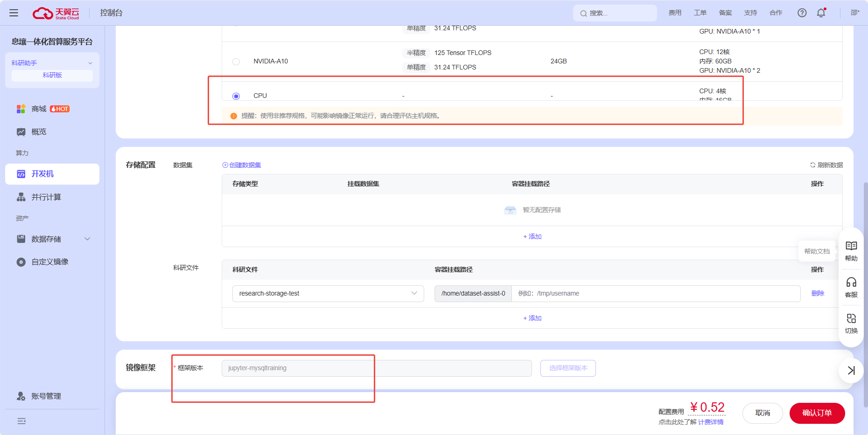The height and width of the screenshot is (435, 868).
Task: Click 工单 in the top menu
Action: (x=700, y=13)
